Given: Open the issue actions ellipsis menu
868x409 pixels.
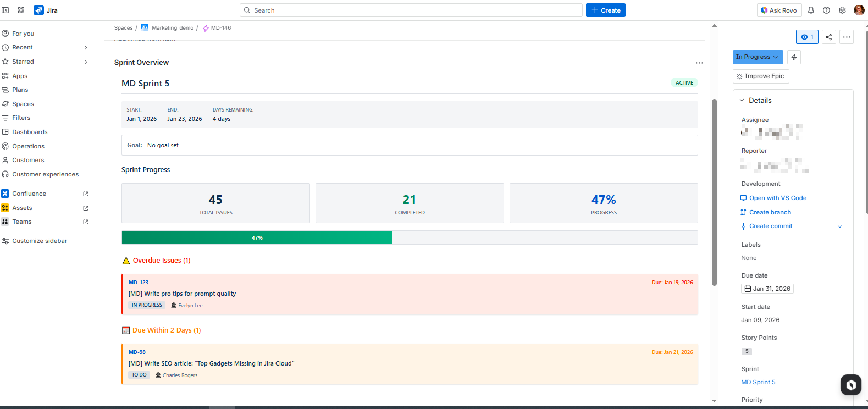Looking at the screenshot, I should pos(847,37).
